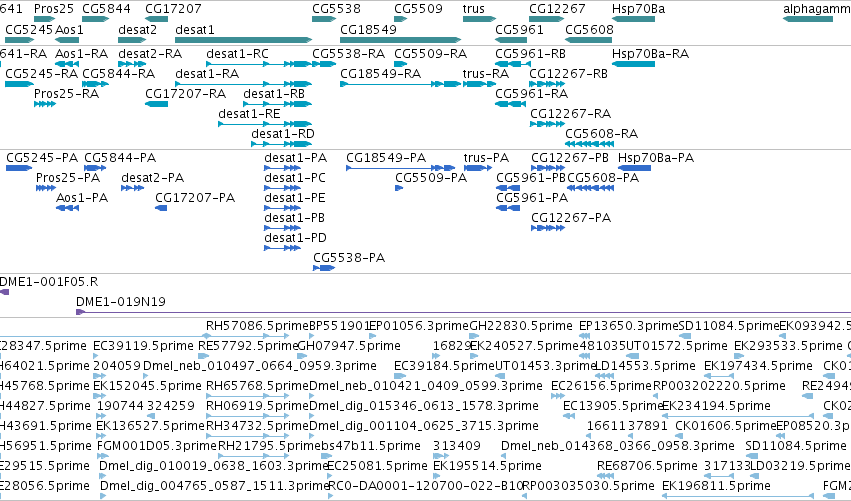Click the trus-RA transcript label
The image size is (851, 501).
point(486,74)
